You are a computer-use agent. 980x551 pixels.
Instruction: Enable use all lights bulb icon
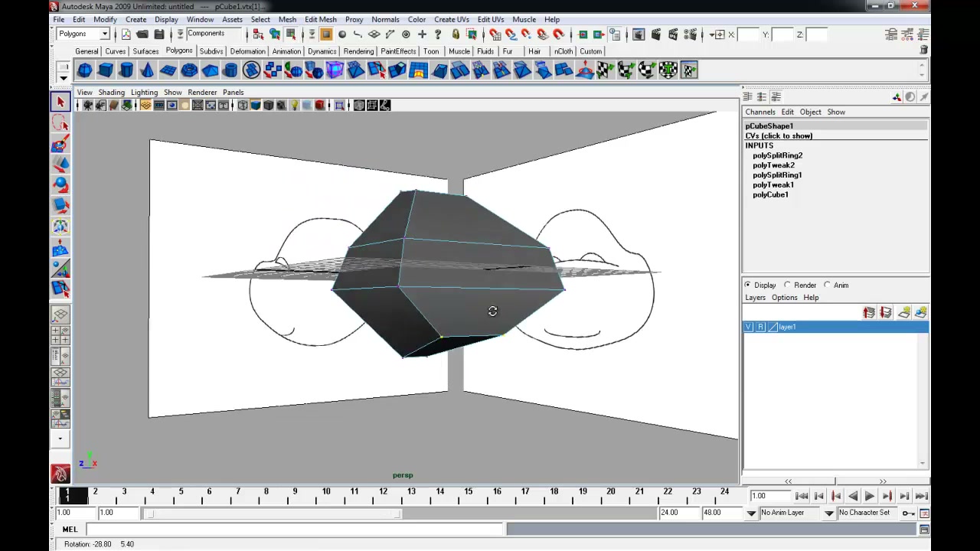tap(295, 105)
